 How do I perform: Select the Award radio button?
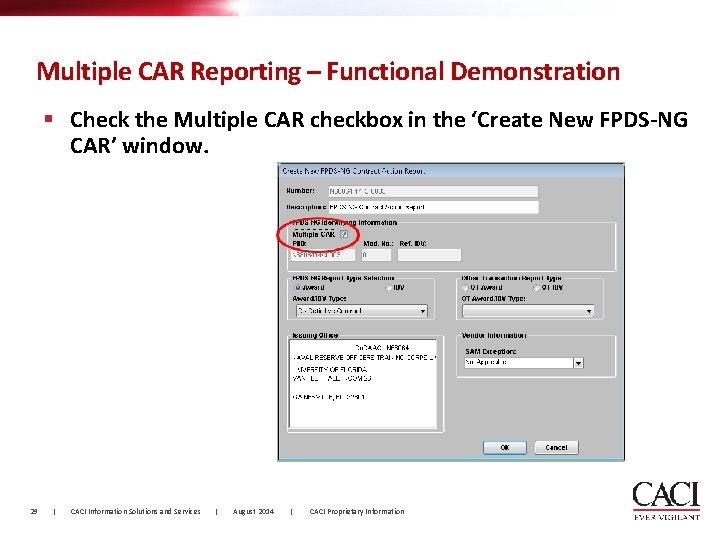tap(298, 288)
